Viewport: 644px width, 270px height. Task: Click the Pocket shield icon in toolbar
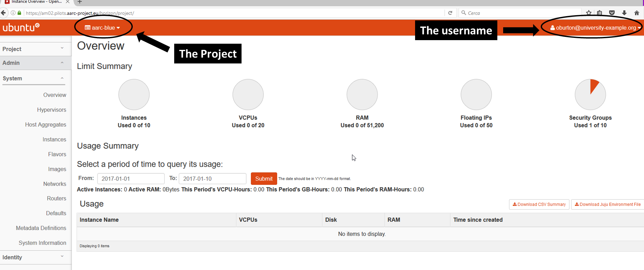[x=612, y=13]
